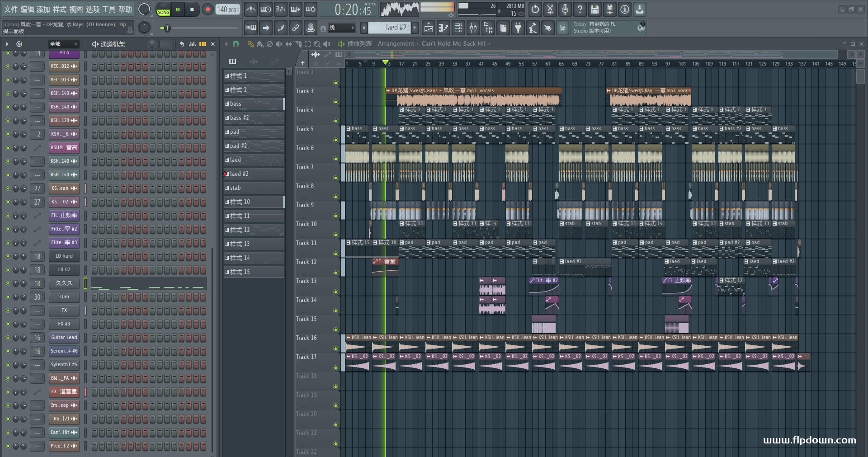This screenshot has width=868, height=457.
Task: Open the microphone recording icon
Action: (x=565, y=9)
